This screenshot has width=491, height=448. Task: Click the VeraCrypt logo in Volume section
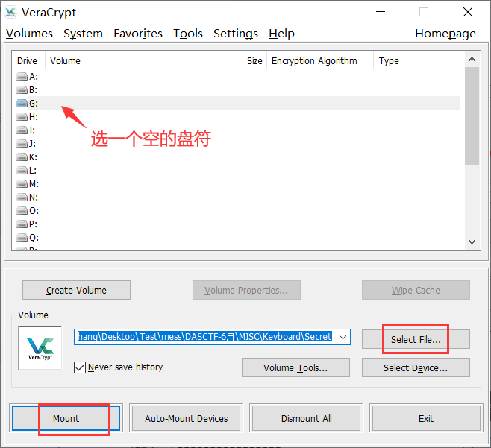(40, 348)
